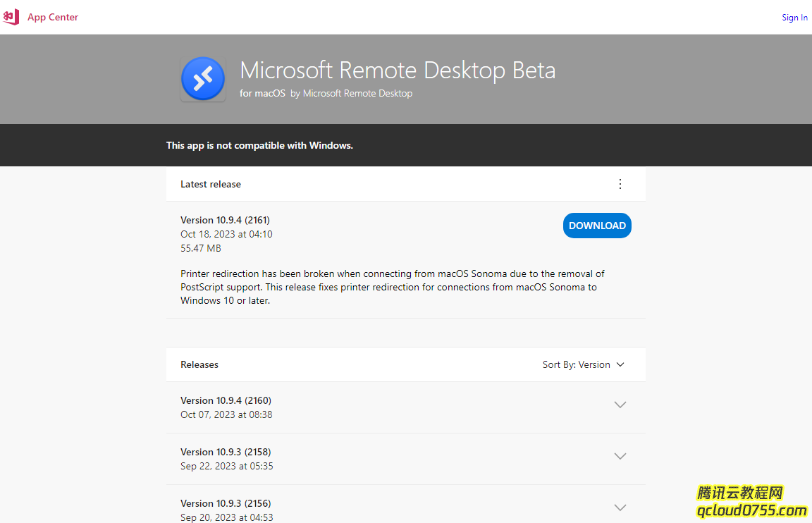This screenshot has height=523, width=812.
Task: Click Sign In link
Action: (794, 18)
